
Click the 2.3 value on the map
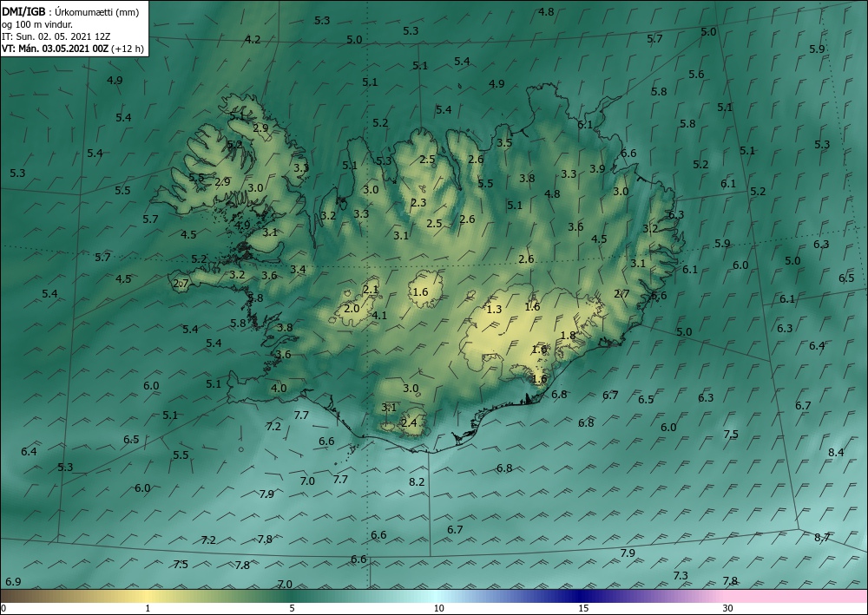click(418, 203)
